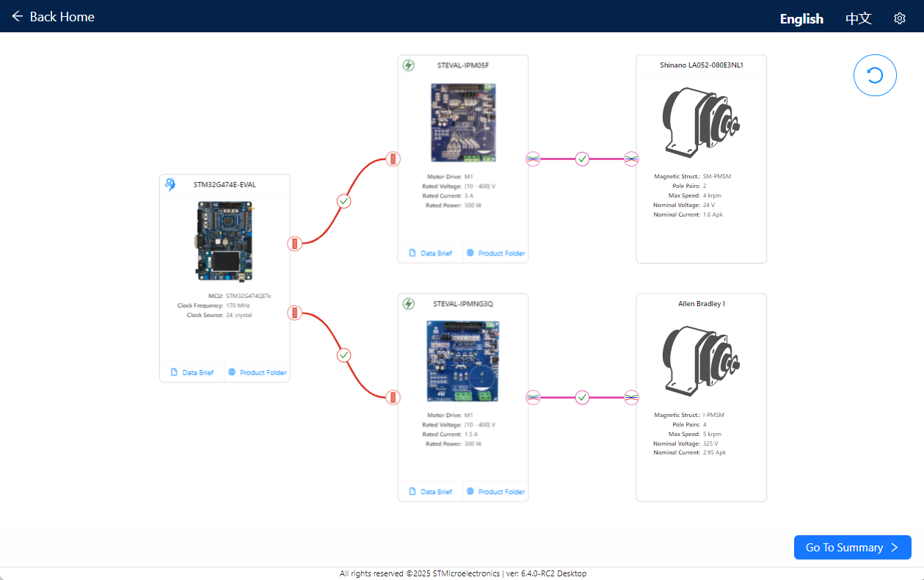Click Nominal Current 1.6 Apk value
924x580 pixels.
click(x=713, y=214)
